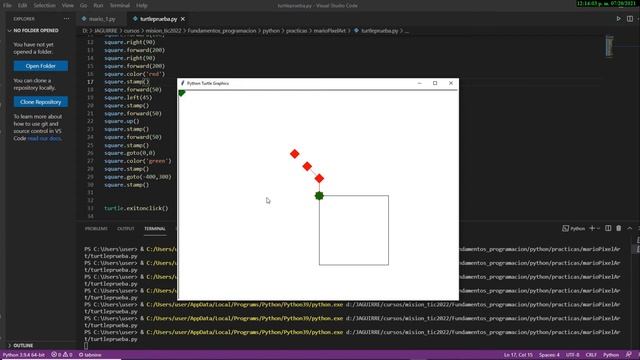The height and width of the screenshot is (360, 640).
Task: Open the Terminal menu
Action: pos(120,5)
